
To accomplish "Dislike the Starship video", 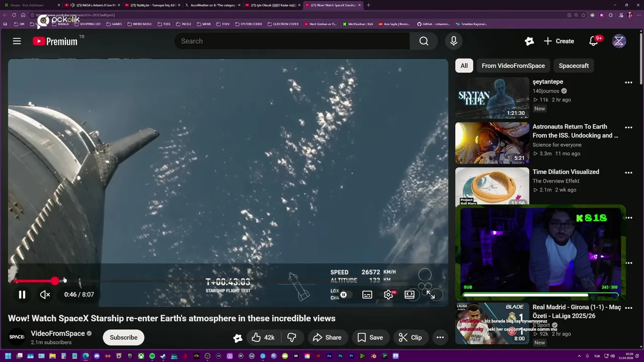I will coord(291,337).
